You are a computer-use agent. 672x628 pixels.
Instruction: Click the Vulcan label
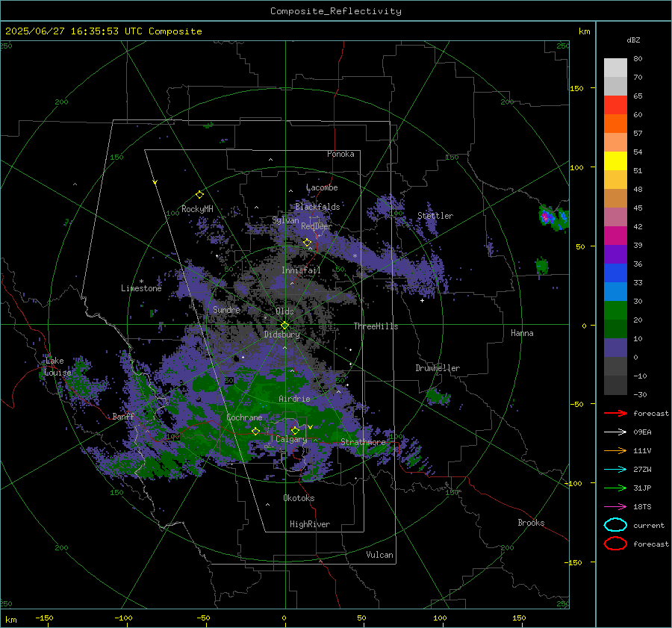(379, 555)
